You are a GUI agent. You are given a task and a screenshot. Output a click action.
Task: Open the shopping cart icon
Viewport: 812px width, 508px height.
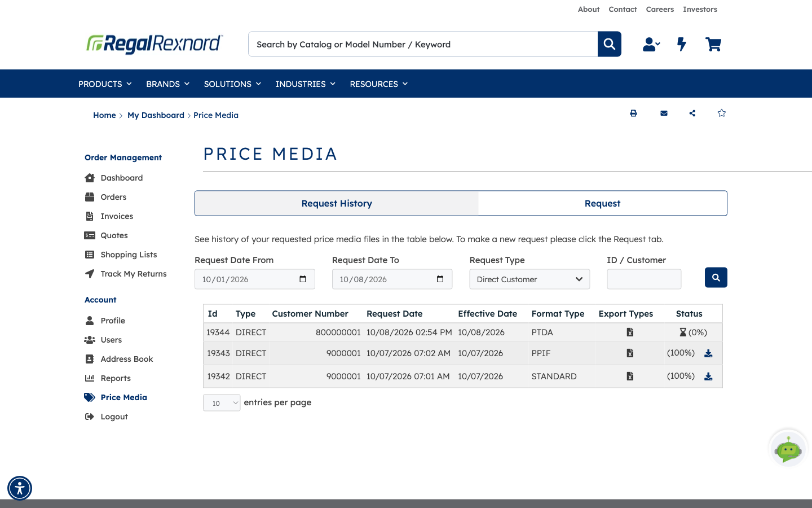[713, 44]
